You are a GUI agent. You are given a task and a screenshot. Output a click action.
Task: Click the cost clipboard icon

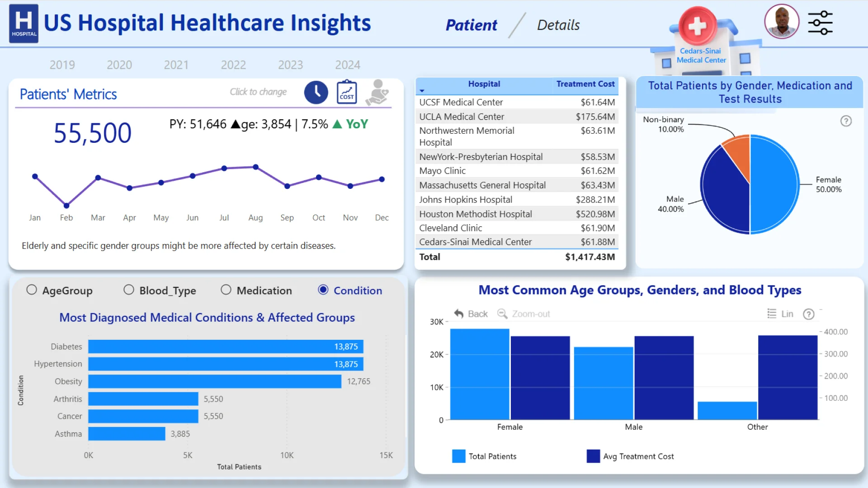point(347,92)
